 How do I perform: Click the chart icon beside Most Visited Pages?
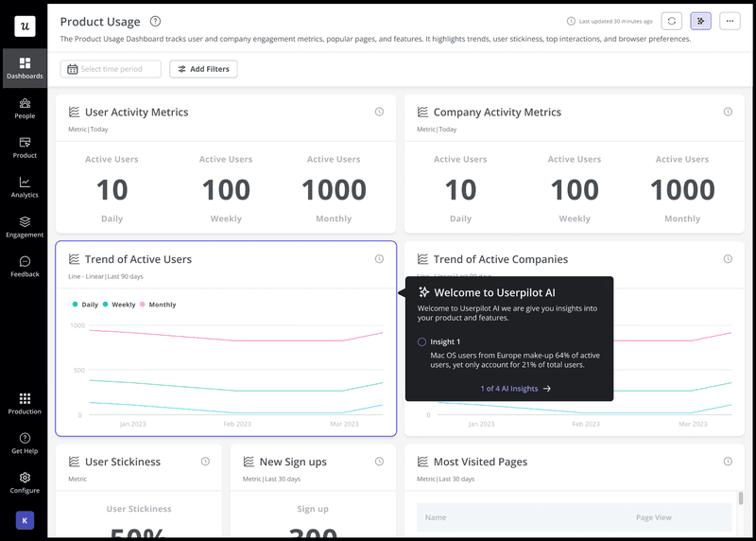tap(422, 462)
